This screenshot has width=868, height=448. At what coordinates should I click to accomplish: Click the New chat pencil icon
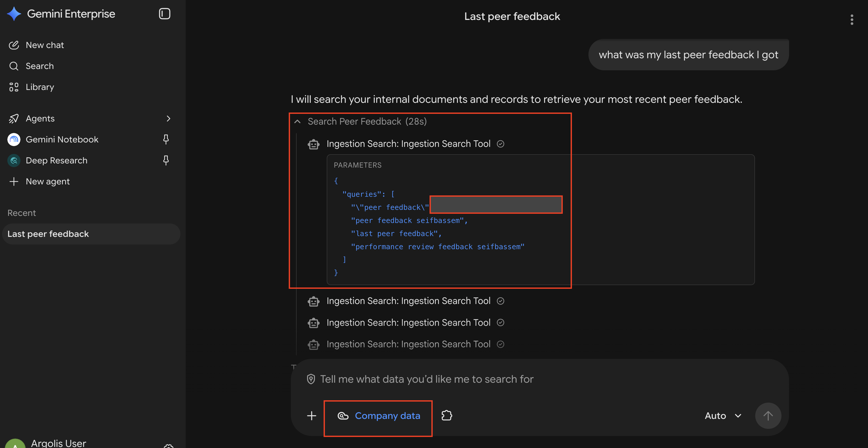[x=14, y=45]
